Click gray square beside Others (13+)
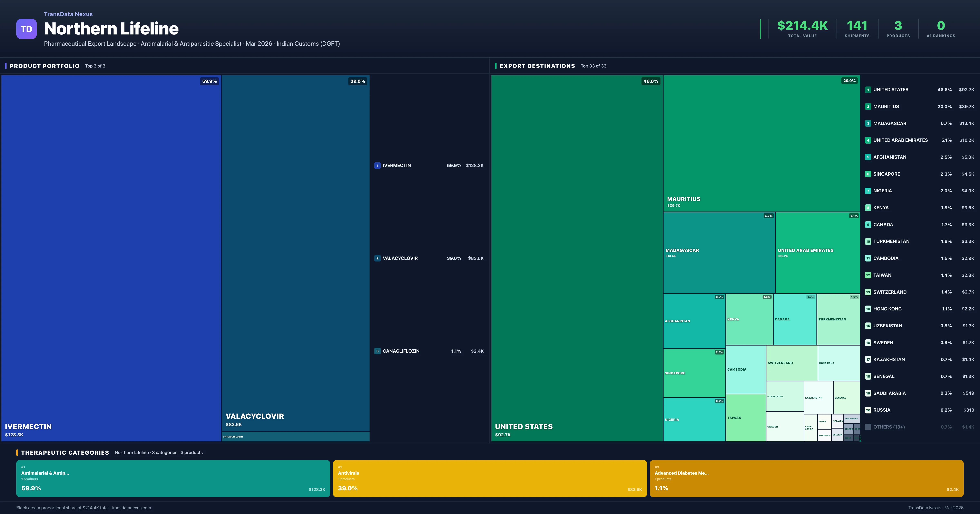The image size is (980, 514). [868, 427]
